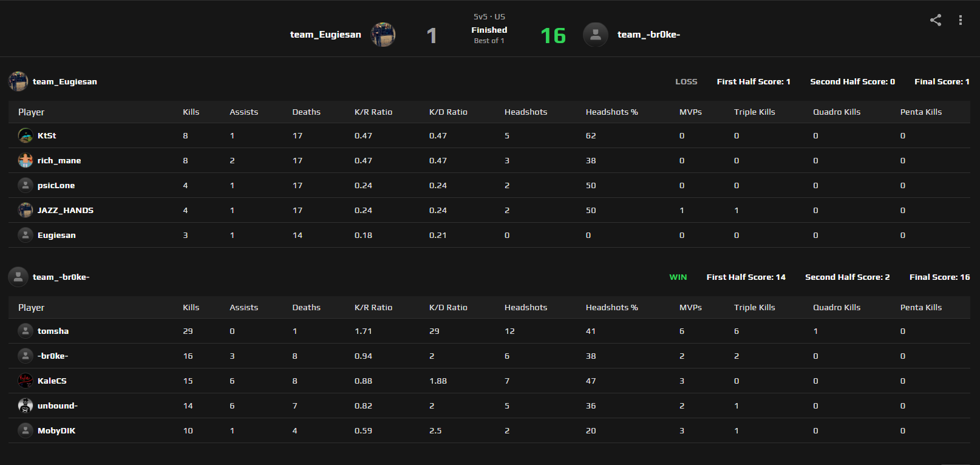Click K/D Ratio header in team_Eugiesan table
980x465 pixels.
448,112
